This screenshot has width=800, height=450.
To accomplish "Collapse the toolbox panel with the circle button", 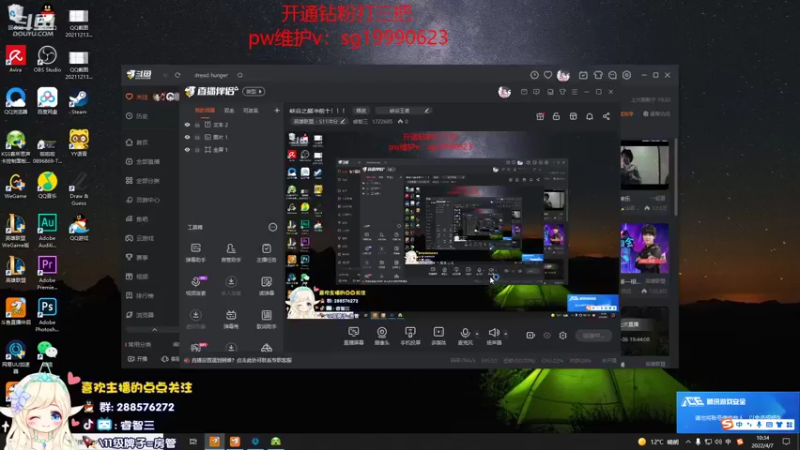I will click(272, 227).
